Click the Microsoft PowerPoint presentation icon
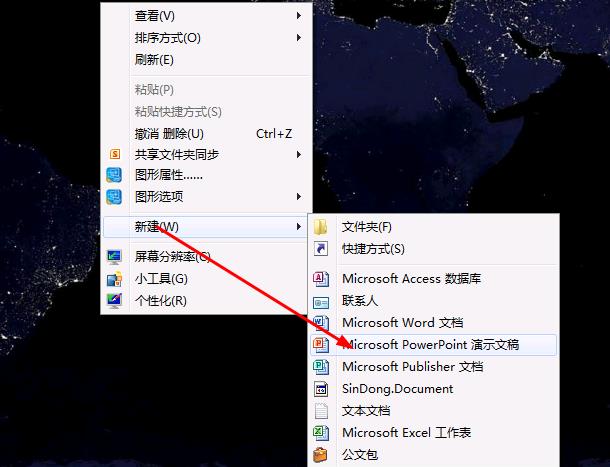This screenshot has height=467, width=610. point(321,344)
